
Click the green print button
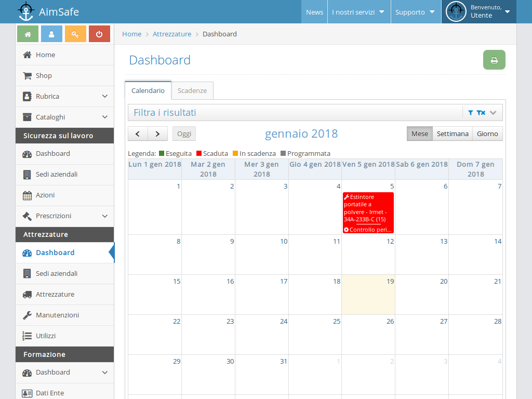494,60
